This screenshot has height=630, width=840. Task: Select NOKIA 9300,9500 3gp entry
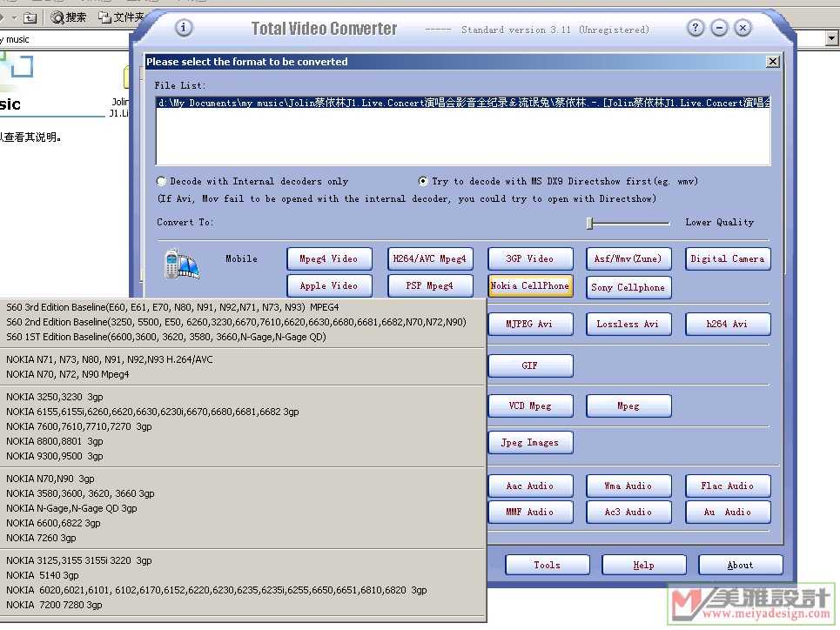243,457
